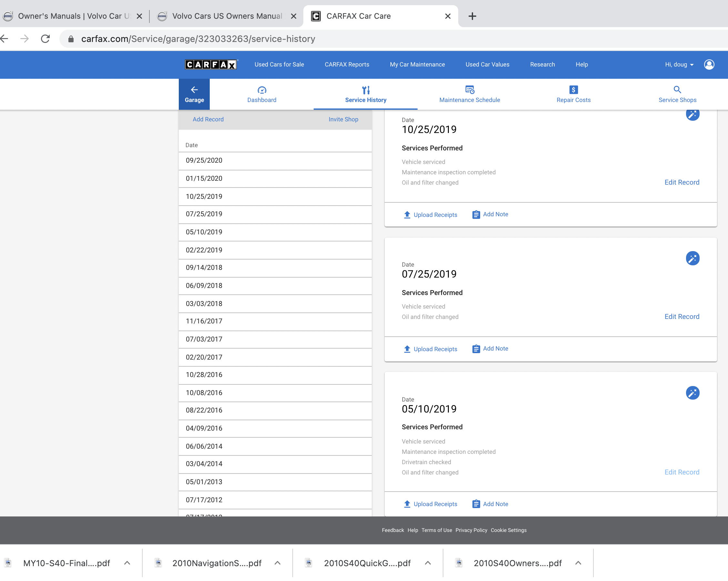
Task: Click the Service Shops magnifier icon
Action: pos(677,89)
